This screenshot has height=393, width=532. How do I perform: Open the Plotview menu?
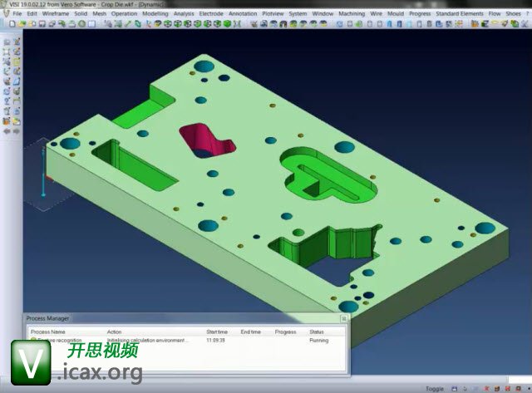[x=273, y=14]
